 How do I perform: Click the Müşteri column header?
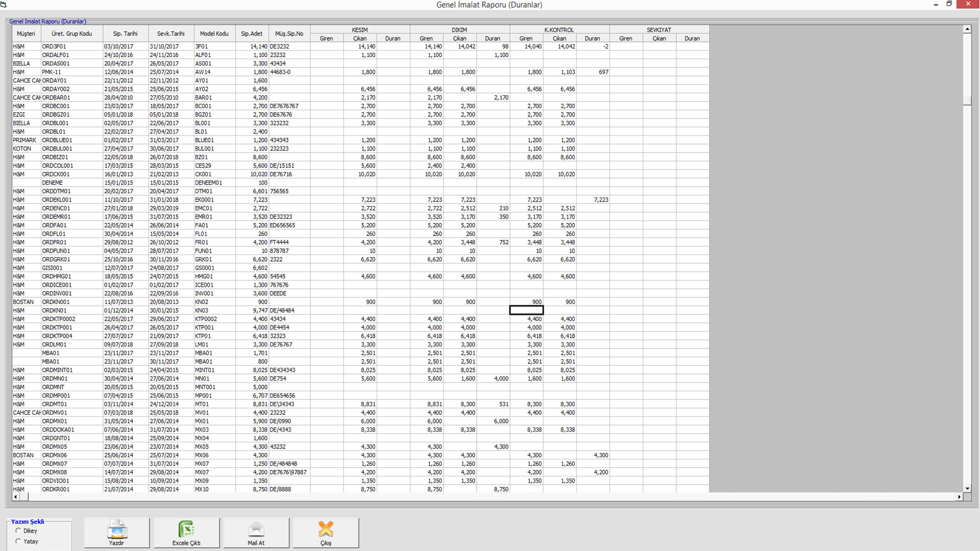pos(26,34)
